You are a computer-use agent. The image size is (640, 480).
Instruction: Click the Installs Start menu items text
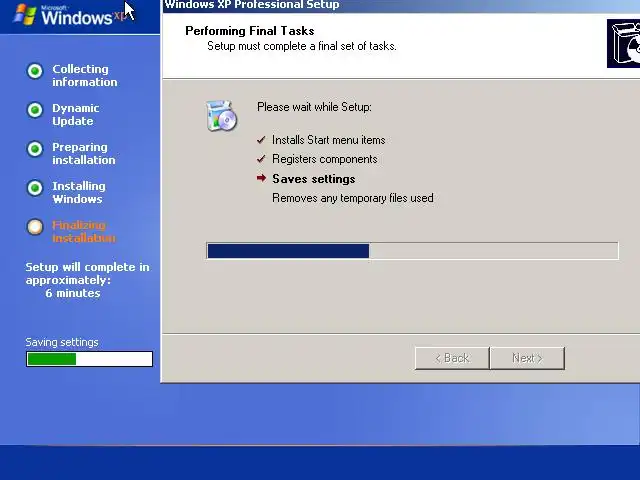[x=329, y=140]
